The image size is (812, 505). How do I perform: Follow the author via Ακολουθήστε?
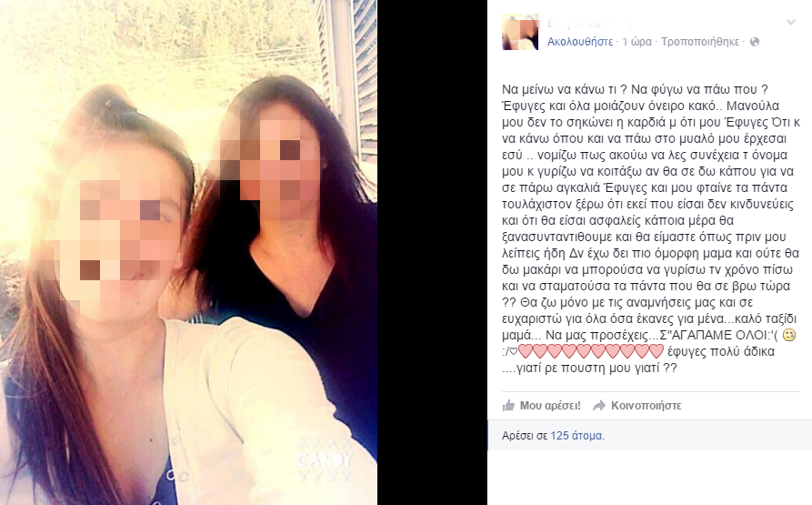pos(580,42)
